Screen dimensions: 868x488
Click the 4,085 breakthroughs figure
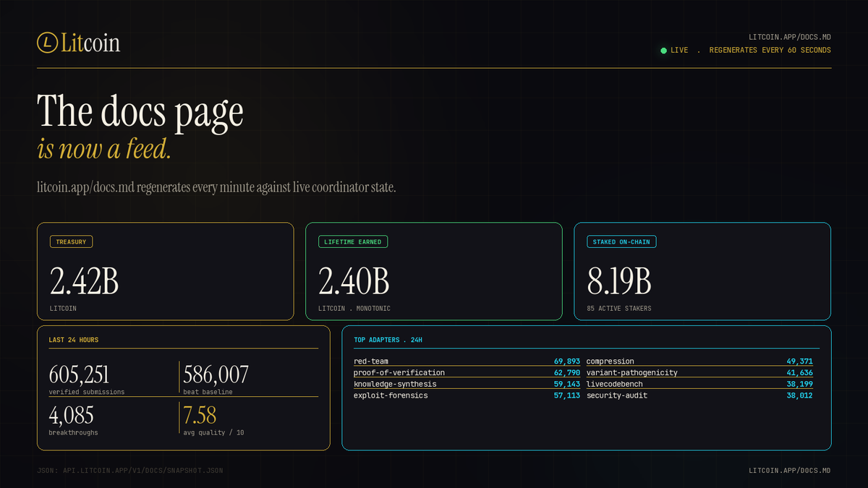click(x=71, y=415)
